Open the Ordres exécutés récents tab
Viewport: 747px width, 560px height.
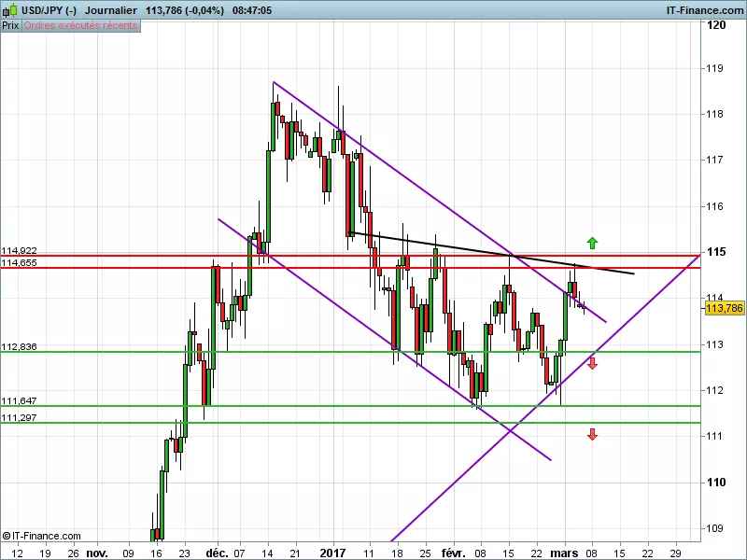tap(80, 25)
